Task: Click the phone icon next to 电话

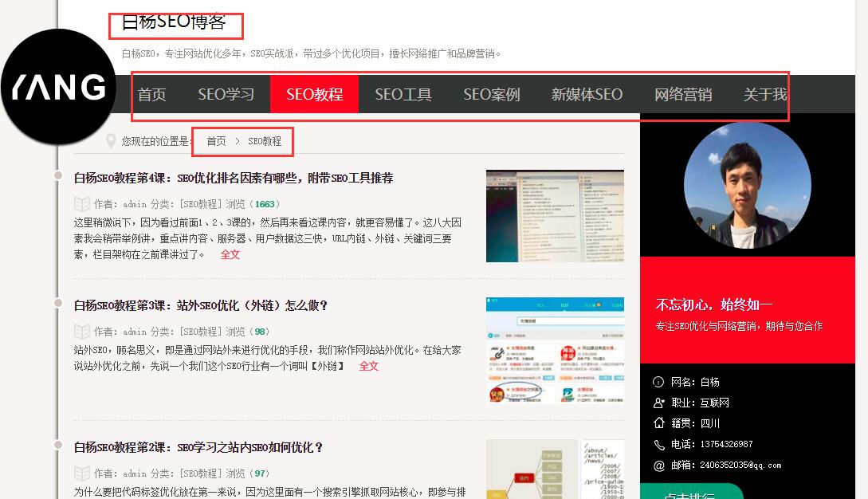Action: (x=658, y=445)
